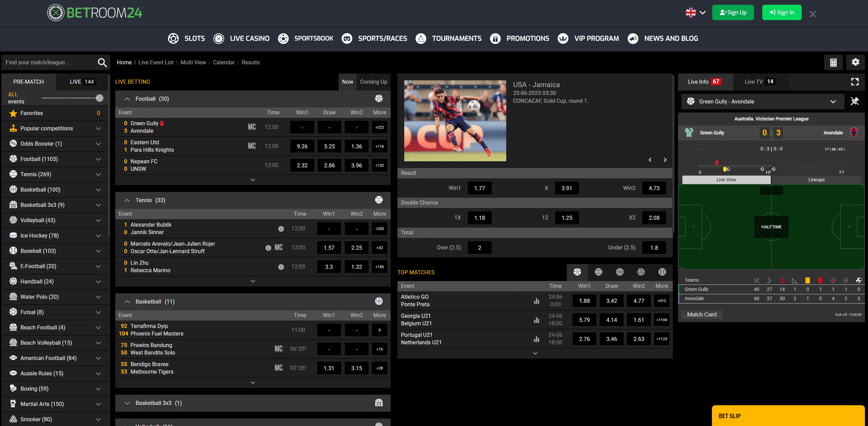This screenshot has width=868, height=426.
Task: Click the ALL events time slider handle
Action: pos(100,98)
